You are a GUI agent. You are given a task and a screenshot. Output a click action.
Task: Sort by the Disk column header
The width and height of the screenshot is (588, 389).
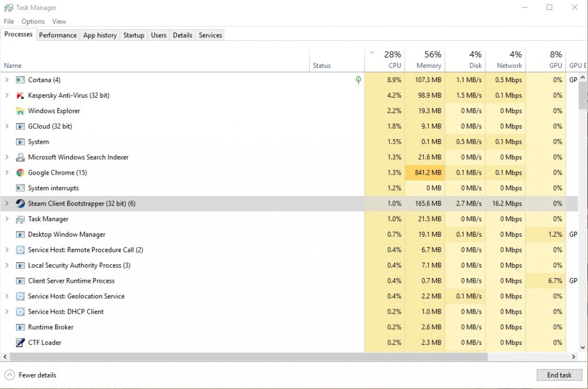click(465, 60)
